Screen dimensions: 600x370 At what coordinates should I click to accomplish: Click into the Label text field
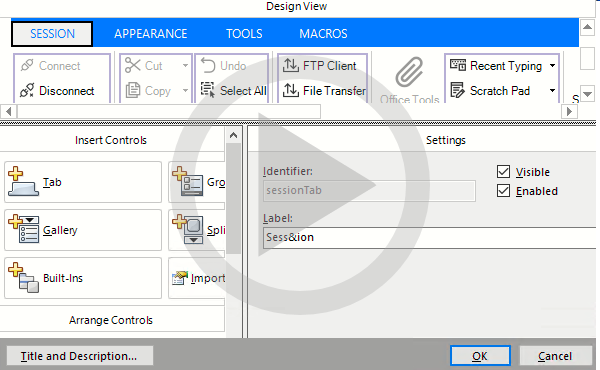(x=429, y=238)
